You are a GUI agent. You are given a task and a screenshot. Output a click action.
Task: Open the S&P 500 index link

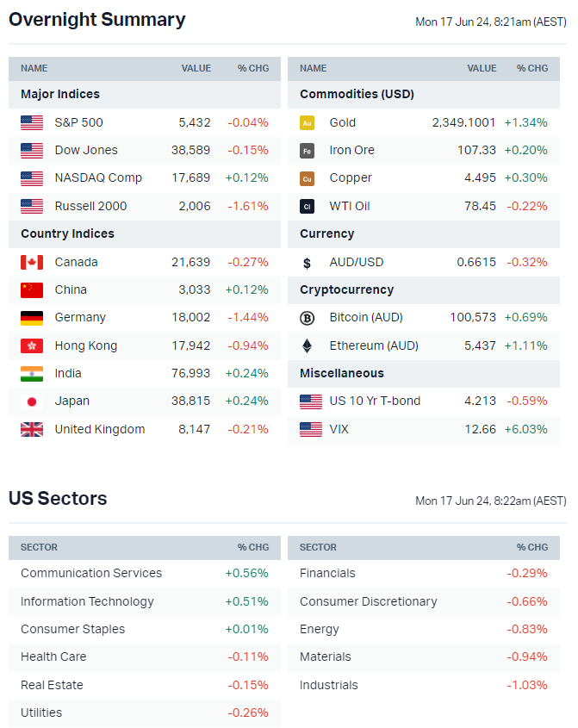(x=78, y=122)
